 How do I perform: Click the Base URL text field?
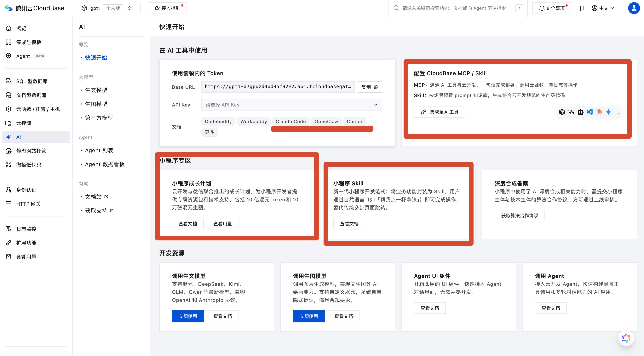(278, 87)
